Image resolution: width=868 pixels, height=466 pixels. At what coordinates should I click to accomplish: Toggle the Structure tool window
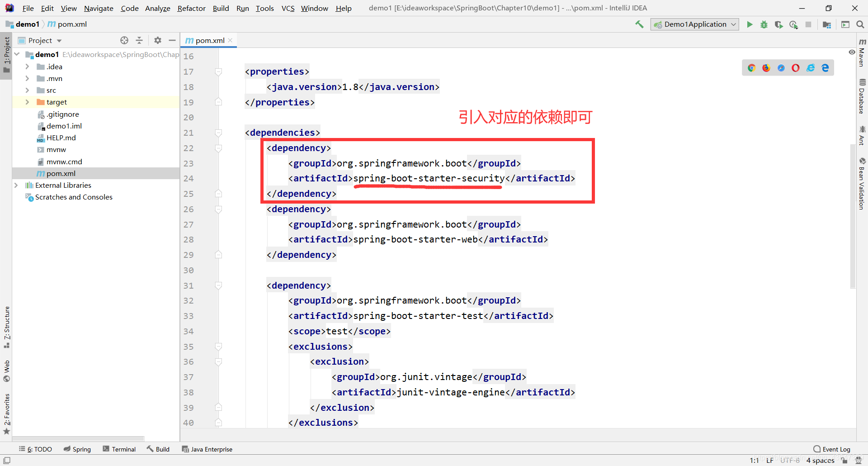tap(6, 327)
